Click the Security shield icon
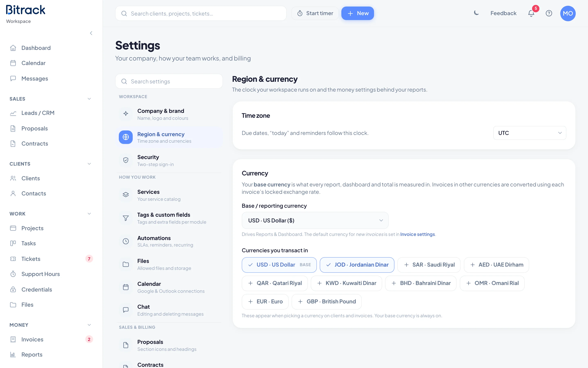Screen dimensions: 588x368 (x=126, y=160)
